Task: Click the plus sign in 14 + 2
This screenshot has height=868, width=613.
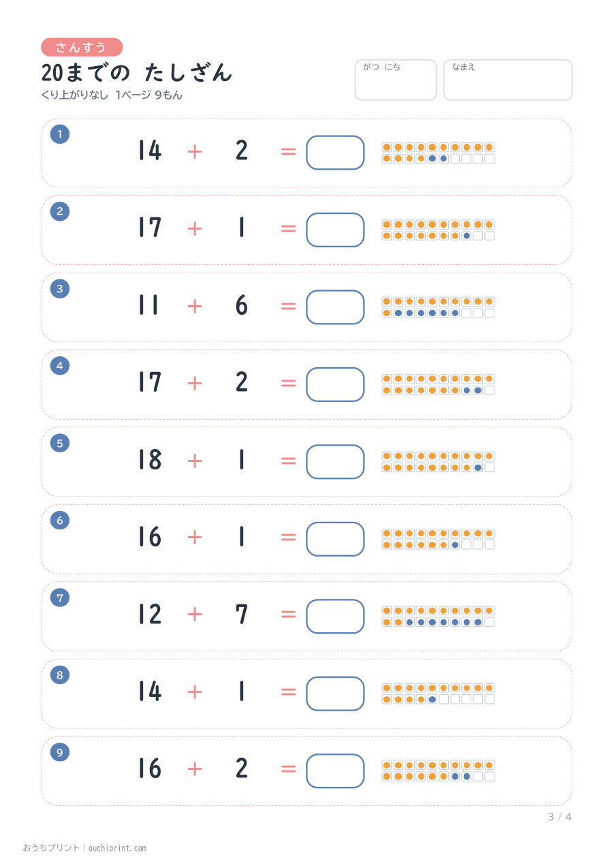Action: click(195, 151)
